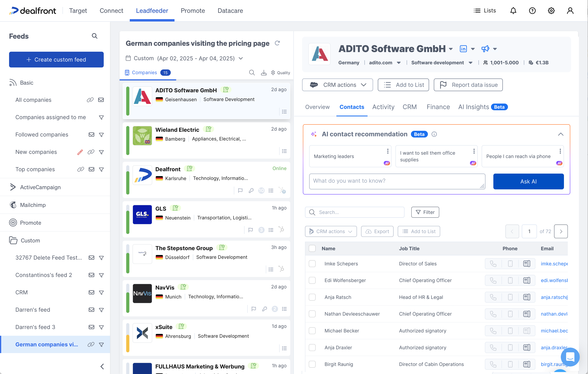Click the filter icon for Companies assigned to me
This screenshot has width=588, height=374.
click(101, 118)
